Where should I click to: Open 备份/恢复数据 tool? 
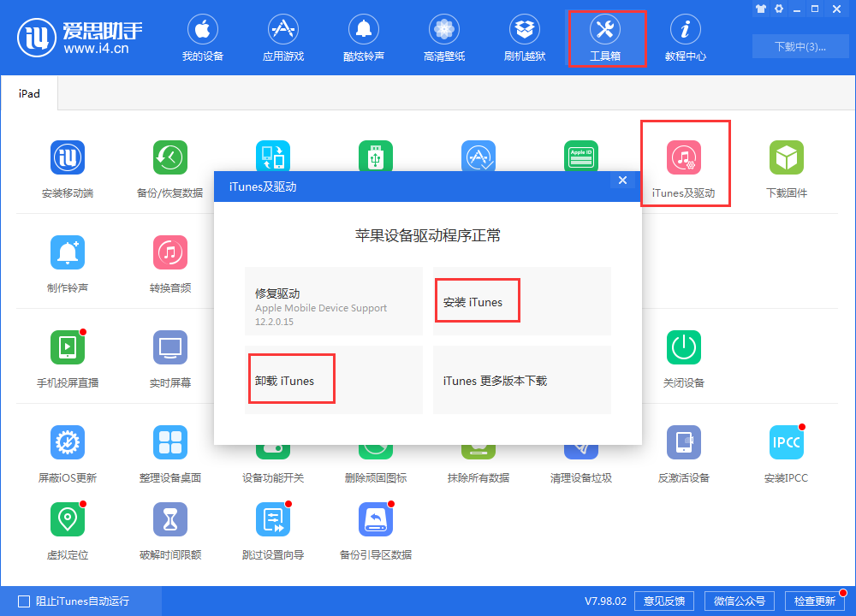coord(169,169)
